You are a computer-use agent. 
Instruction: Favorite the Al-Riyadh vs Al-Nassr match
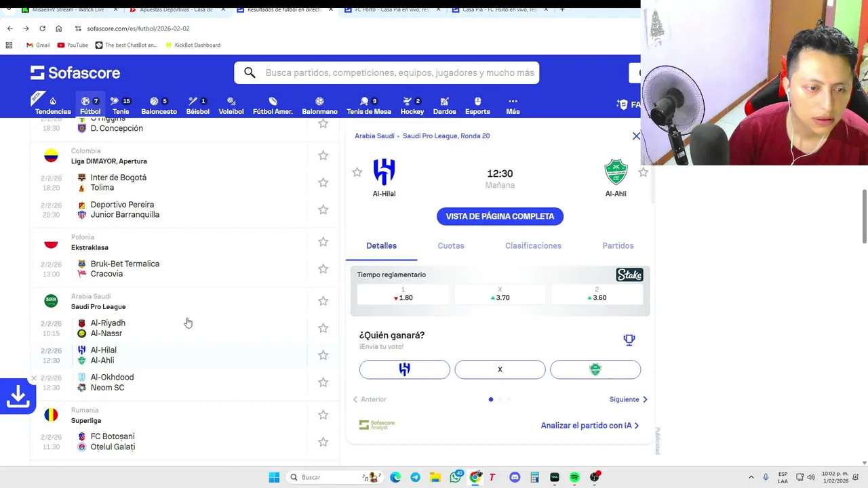point(323,328)
